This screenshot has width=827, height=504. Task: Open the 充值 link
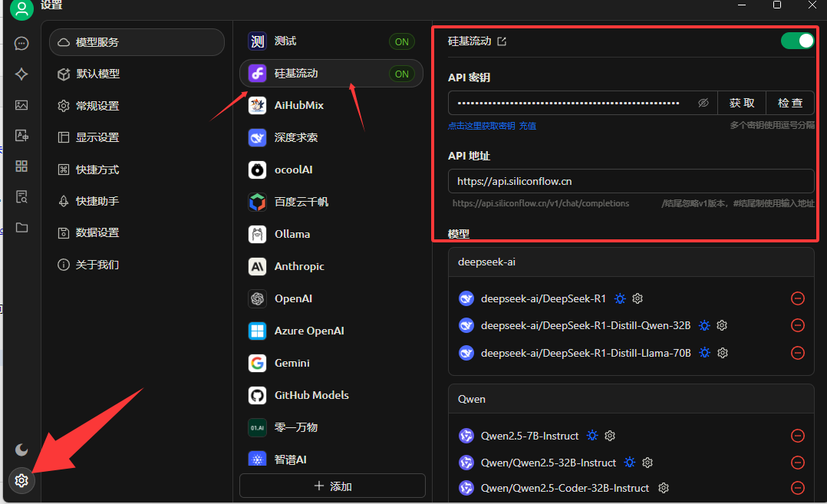click(x=528, y=126)
